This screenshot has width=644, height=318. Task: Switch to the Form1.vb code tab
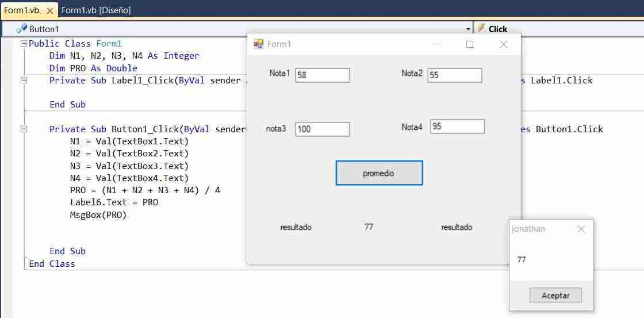click(21, 11)
